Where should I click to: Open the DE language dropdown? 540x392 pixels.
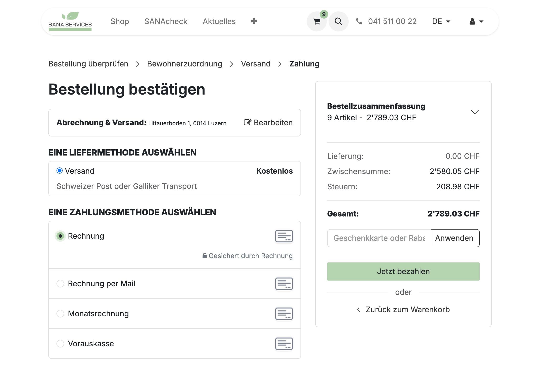click(x=441, y=21)
